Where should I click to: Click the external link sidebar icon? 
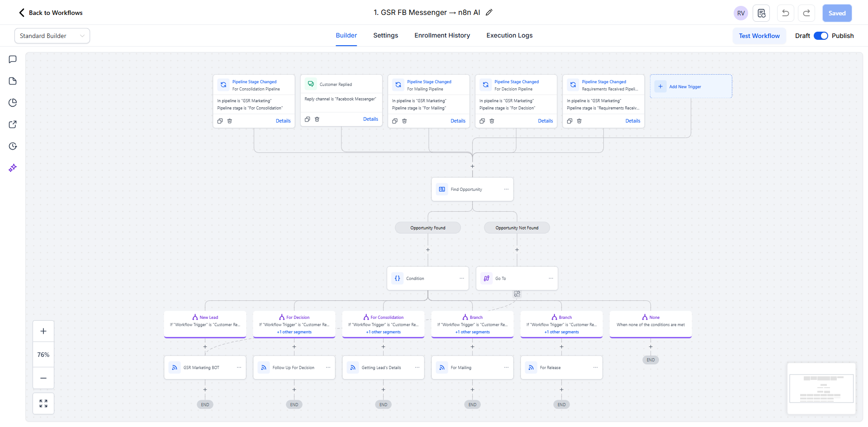tap(13, 124)
